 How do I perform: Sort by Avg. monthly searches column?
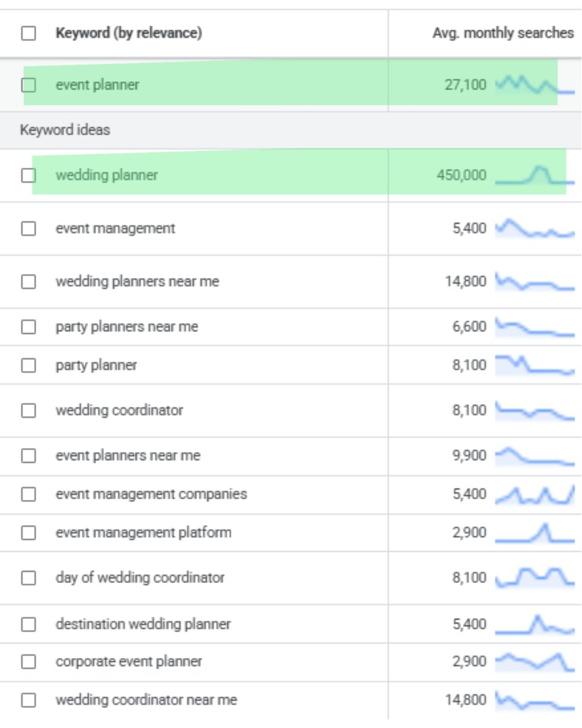click(502, 33)
